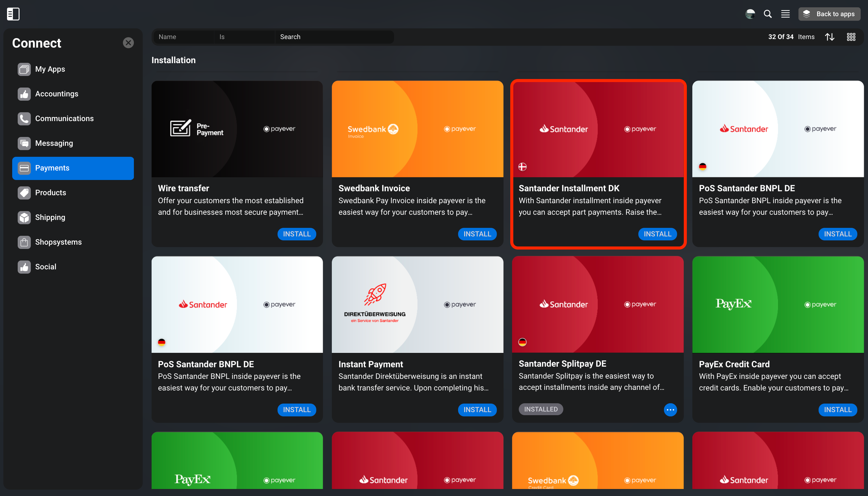Click German flag on top-right PoS Santander card
This screenshot has height=496, width=868.
pyautogui.click(x=702, y=167)
